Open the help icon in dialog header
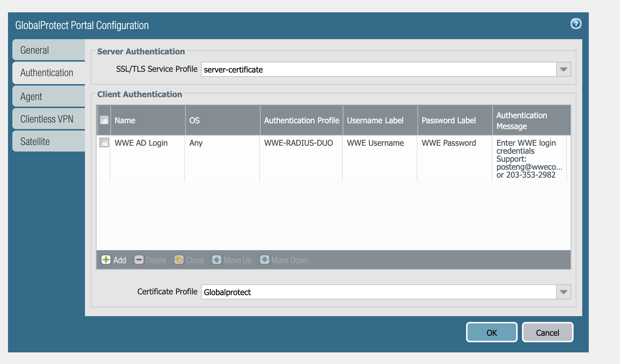The height and width of the screenshot is (364, 620). (x=576, y=24)
